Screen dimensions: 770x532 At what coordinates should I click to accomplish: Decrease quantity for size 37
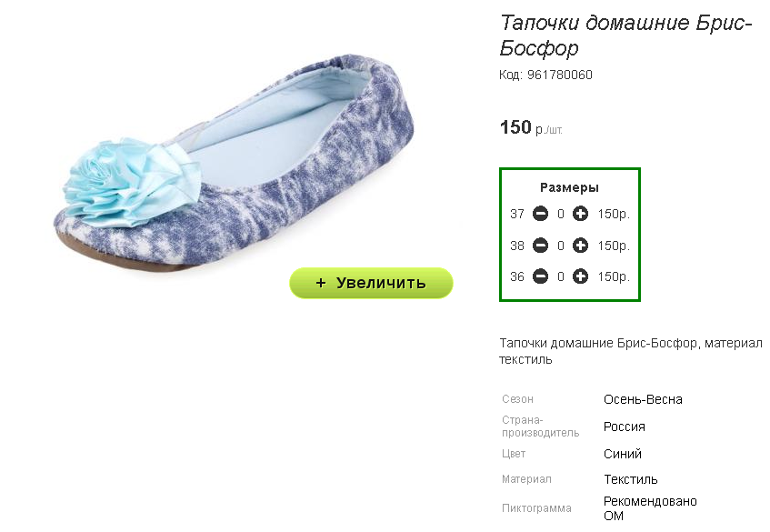[x=540, y=214]
